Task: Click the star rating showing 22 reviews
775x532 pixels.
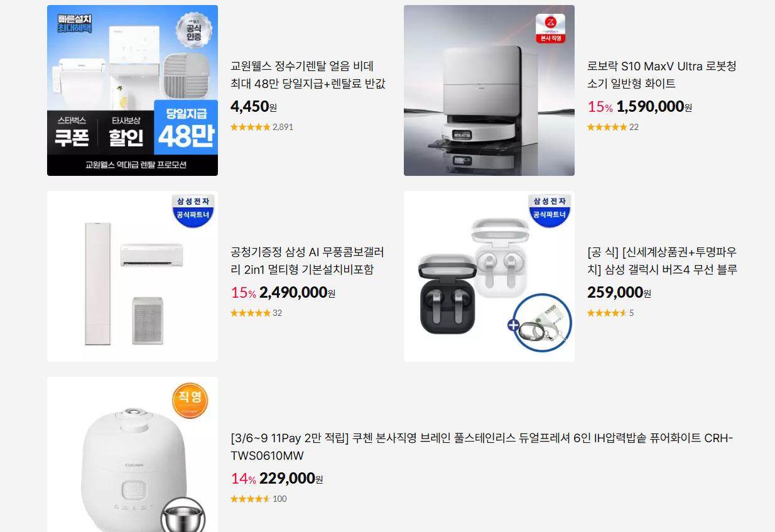Action: (613, 127)
